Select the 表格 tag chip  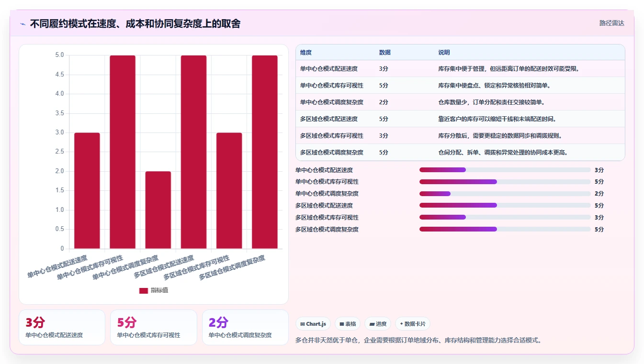point(348,324)
